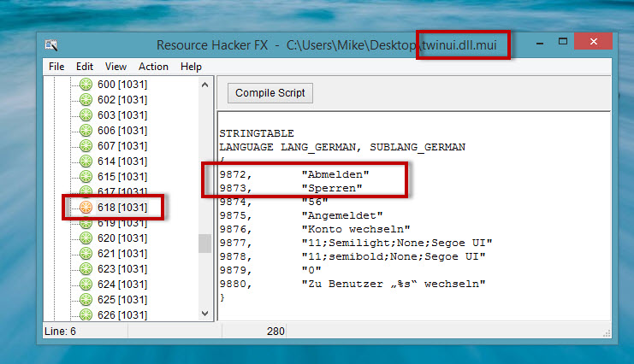Click the tree scrollbar down arrow

tap(205, 314)
